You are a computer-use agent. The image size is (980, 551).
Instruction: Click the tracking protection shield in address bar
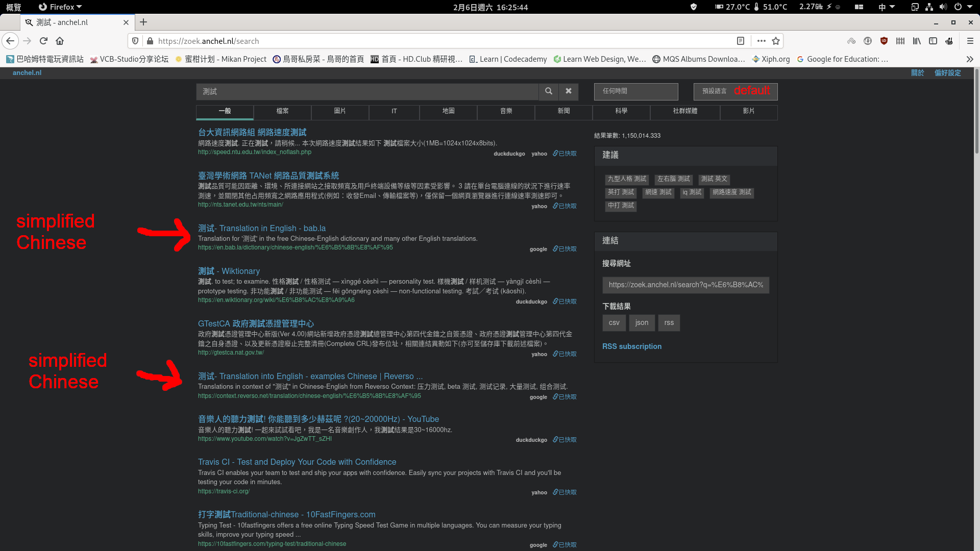click(x=135, y=41)
